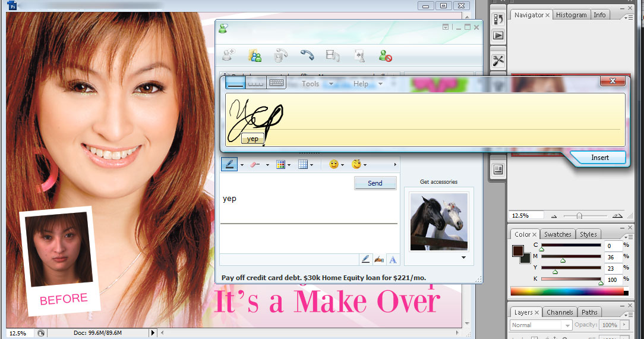
Task: Open the status bar info arrow in Photoshop
Action: tap(153, 333)
